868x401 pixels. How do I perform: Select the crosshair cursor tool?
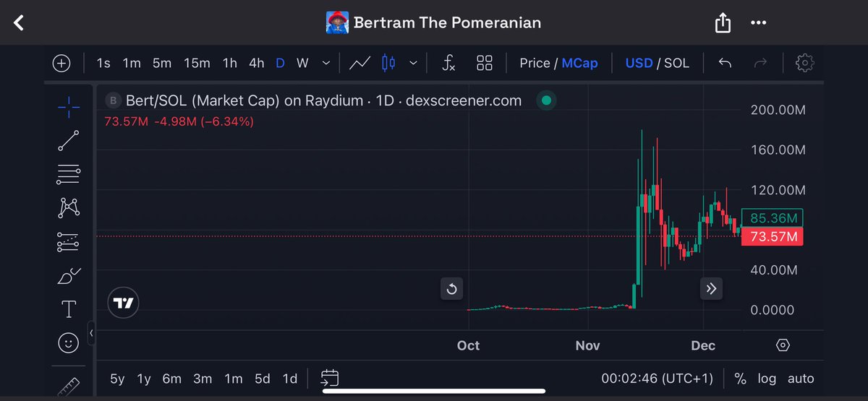[69, 108]
